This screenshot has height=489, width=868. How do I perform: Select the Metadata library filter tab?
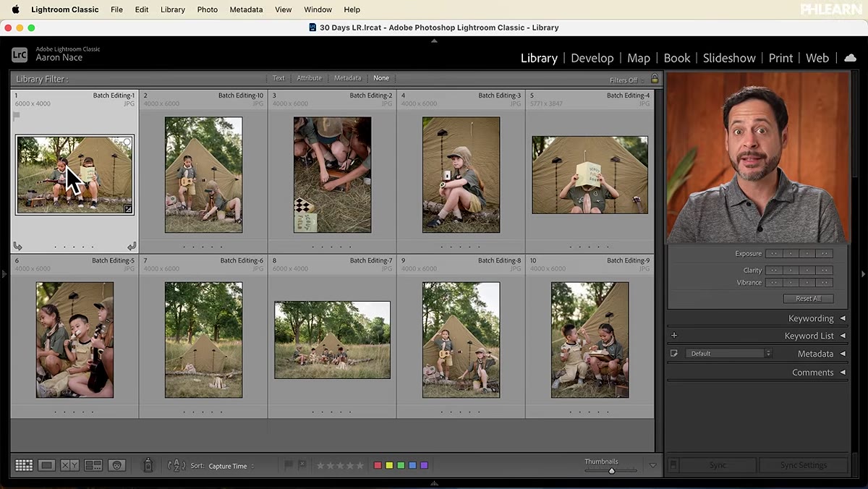(x=347, y=78)
